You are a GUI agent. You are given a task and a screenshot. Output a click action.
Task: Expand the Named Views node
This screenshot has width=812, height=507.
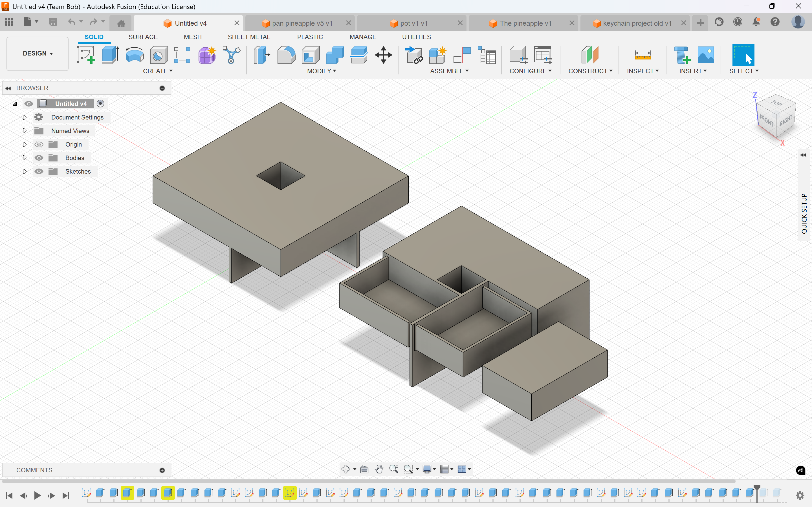point(25,131)
